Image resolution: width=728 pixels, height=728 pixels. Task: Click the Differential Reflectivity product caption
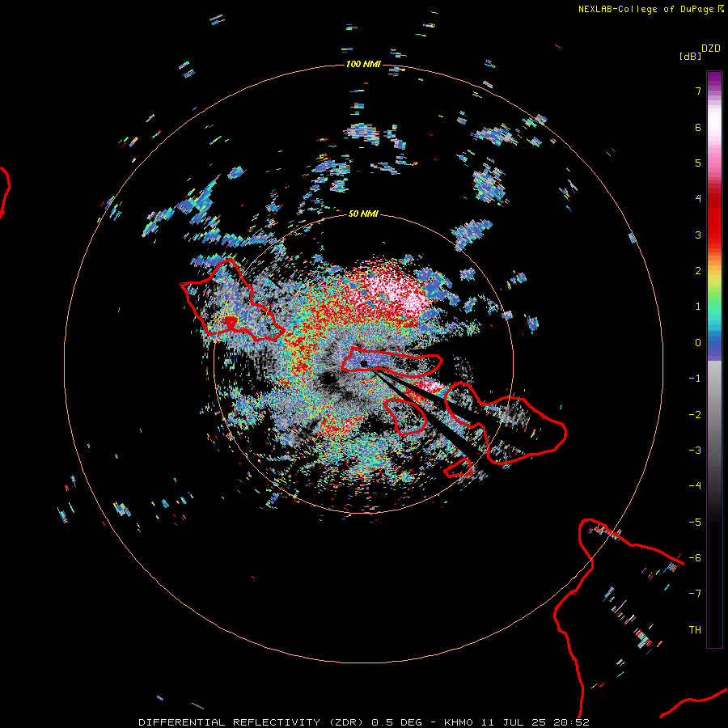(x=365, y=722)
